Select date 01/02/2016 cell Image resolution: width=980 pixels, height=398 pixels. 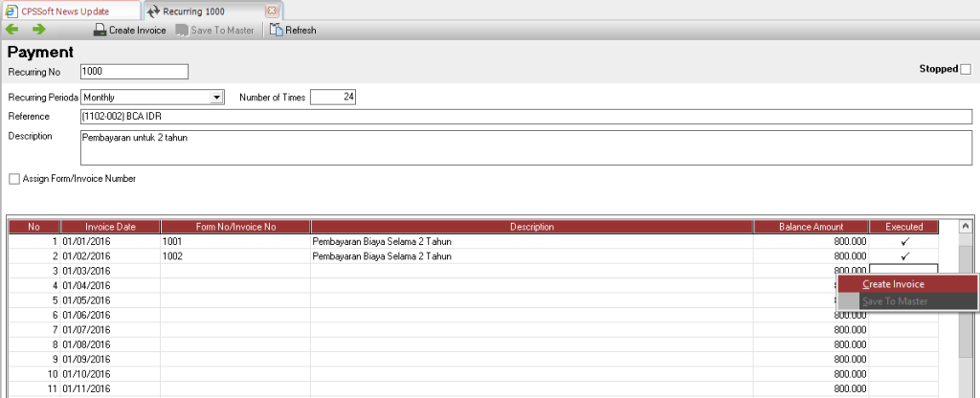pos(111,256)
